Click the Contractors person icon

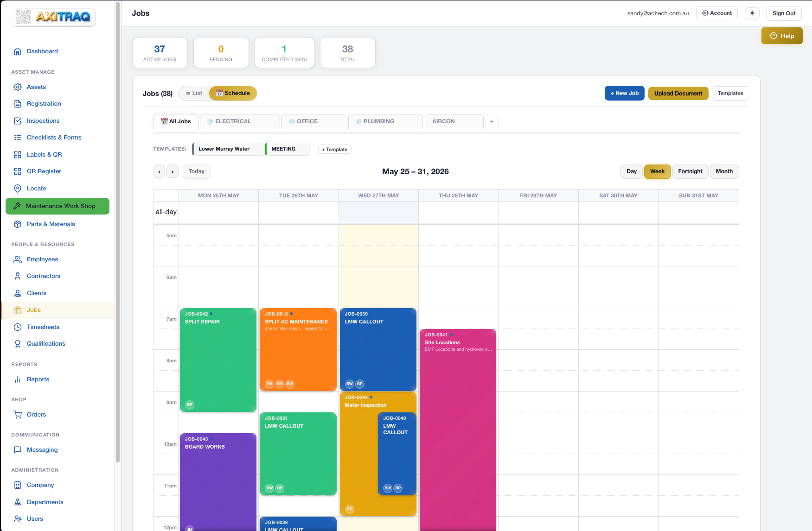click(18, 276)
